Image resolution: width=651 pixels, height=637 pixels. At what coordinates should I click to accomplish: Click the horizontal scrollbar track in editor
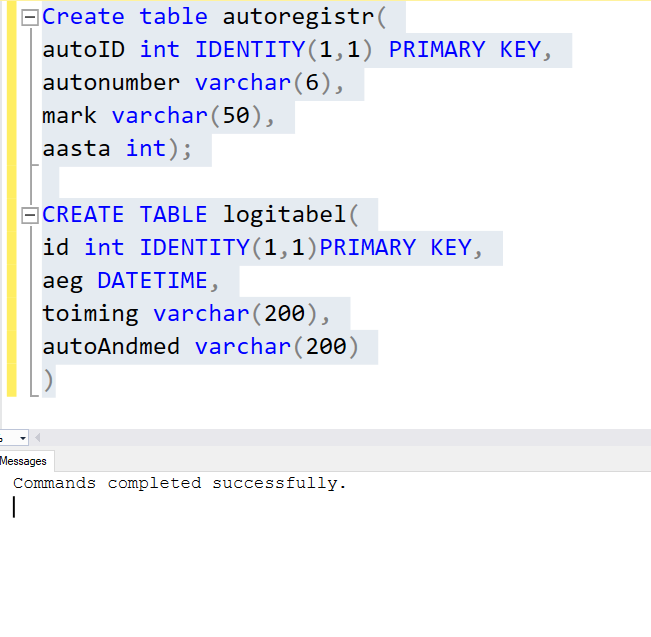[345, 438]
